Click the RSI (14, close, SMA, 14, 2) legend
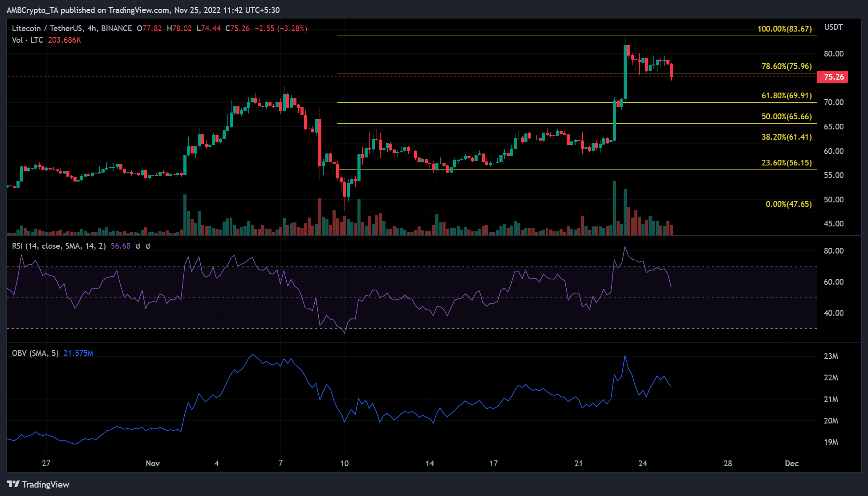The height and width of the screenshot is (496, 868). click(59, 246)
